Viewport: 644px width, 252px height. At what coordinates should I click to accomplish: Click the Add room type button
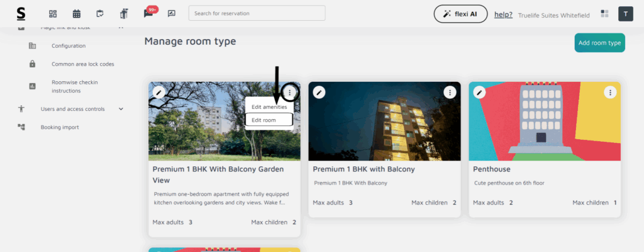[x=599, y=43]
